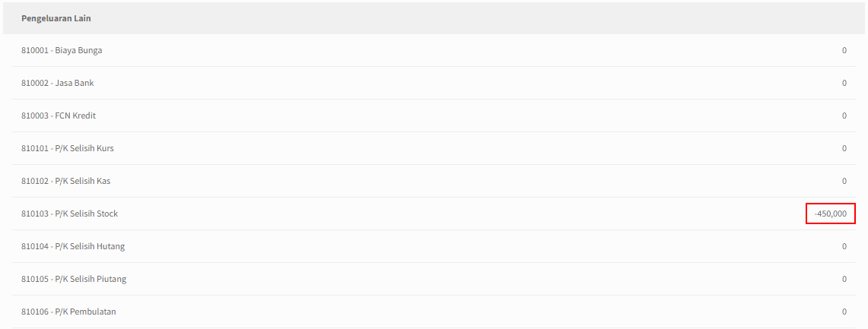Click the 810106 - P/K Pembulatan entry
Screen dimensions: 868x329
click(x=434, y=312)
